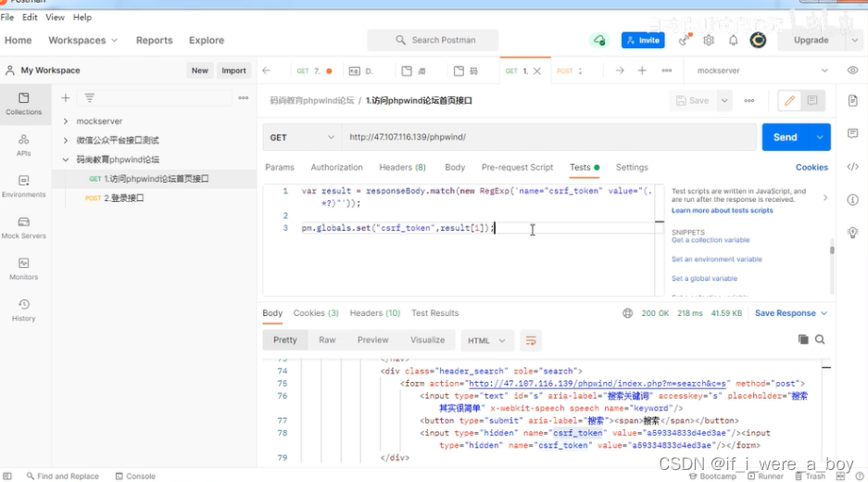Click the Send button
The width and height of the screenshot is (868, 482).
click(x=785, y=137)
